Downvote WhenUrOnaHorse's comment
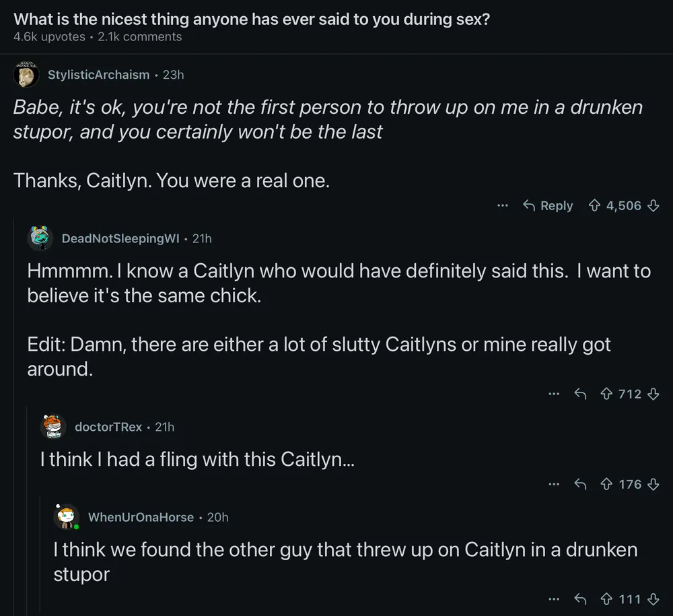 pyautogui.click(x=652, y=598)
